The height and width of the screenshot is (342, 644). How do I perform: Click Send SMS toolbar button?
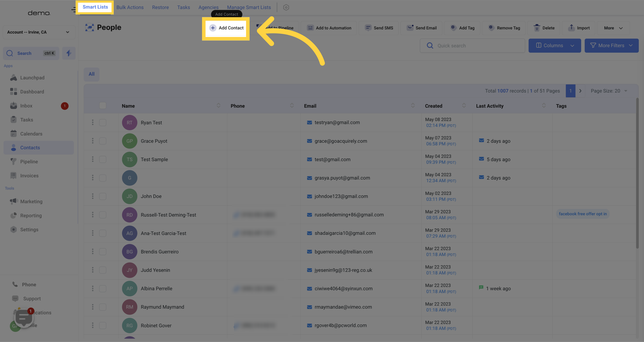tap(379, 28)
